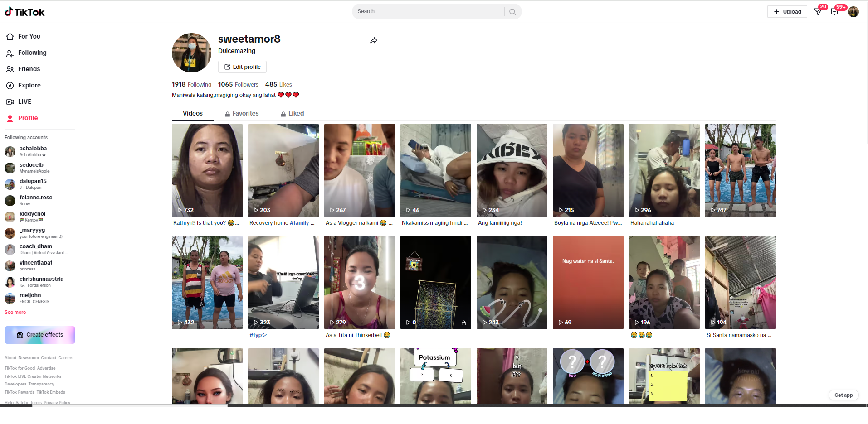Click the Upload button

click(x=787, y=12)
